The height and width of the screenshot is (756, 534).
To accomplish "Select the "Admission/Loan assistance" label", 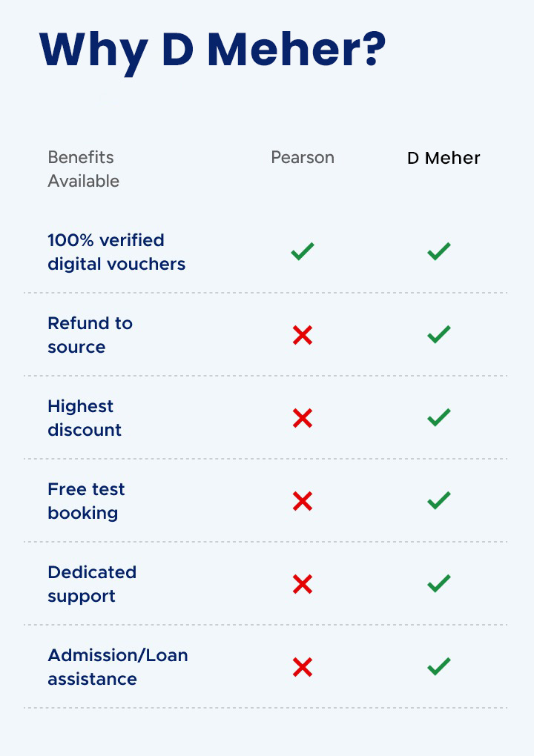I will pos(118,667).
